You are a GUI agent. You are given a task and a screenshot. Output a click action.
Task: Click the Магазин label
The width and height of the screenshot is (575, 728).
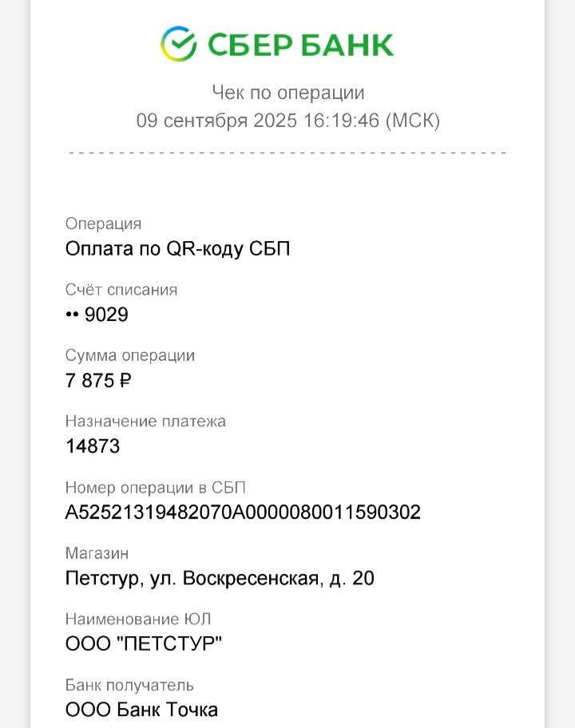(x=97, y=553)
